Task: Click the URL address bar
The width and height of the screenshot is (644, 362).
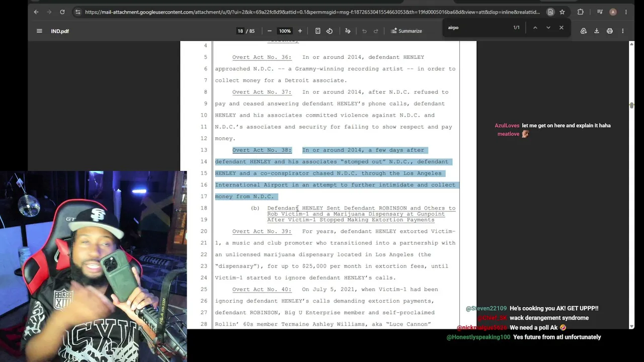Action: point(312,12)
